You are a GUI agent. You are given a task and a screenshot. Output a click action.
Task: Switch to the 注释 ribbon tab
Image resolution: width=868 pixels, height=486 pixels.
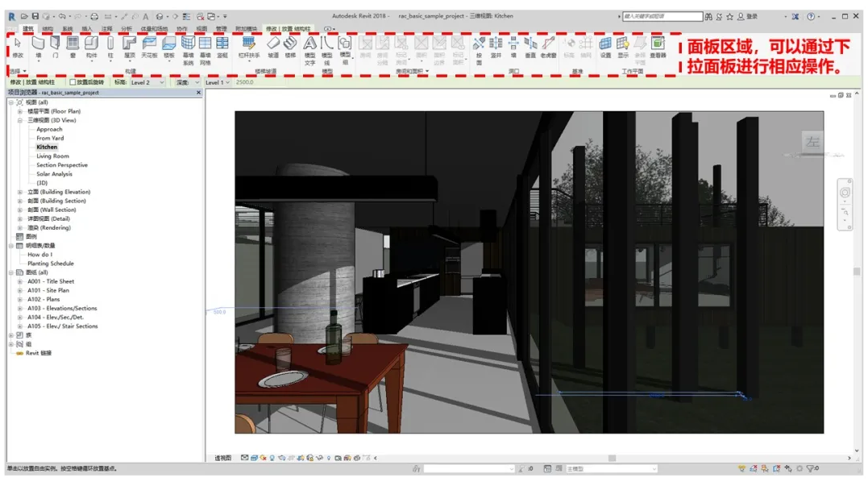coord(106,28)
